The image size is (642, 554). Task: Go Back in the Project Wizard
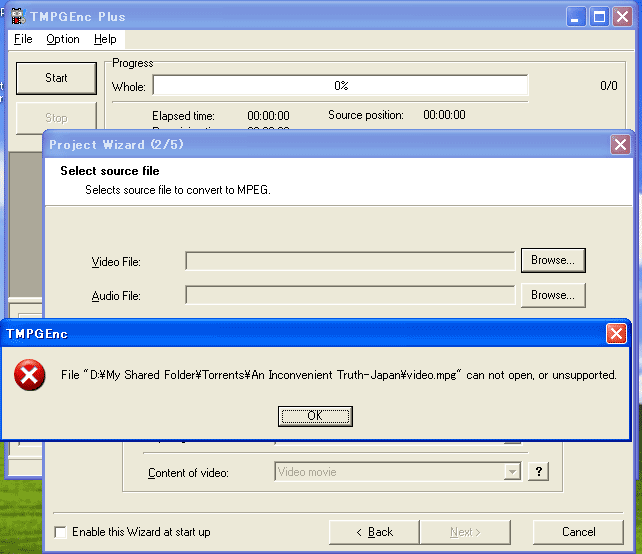(x=374, y=532)
